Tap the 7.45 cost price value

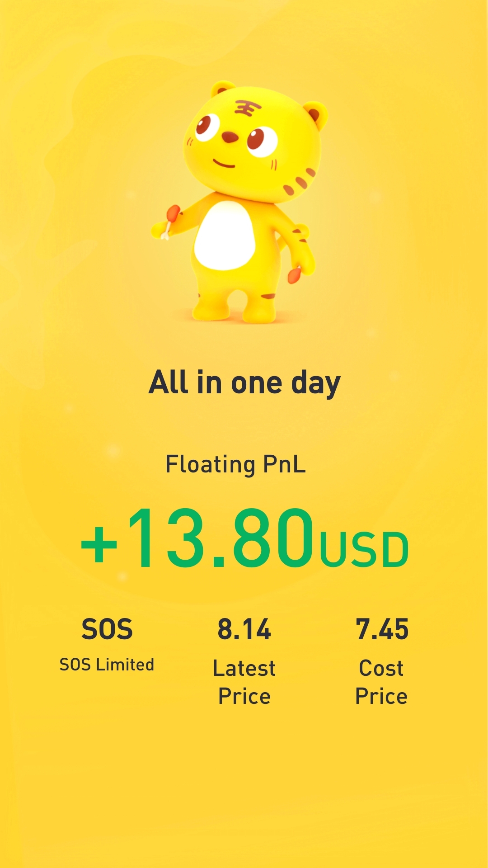[382, 629]
